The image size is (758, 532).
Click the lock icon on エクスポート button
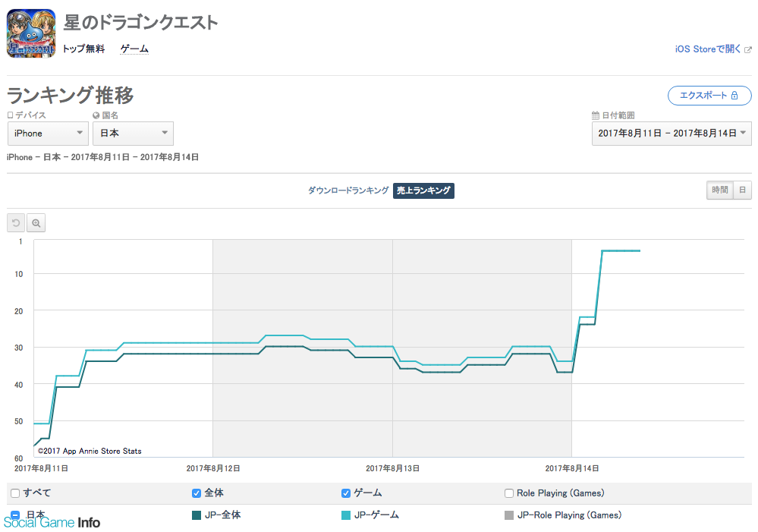[x=734, y=96]
